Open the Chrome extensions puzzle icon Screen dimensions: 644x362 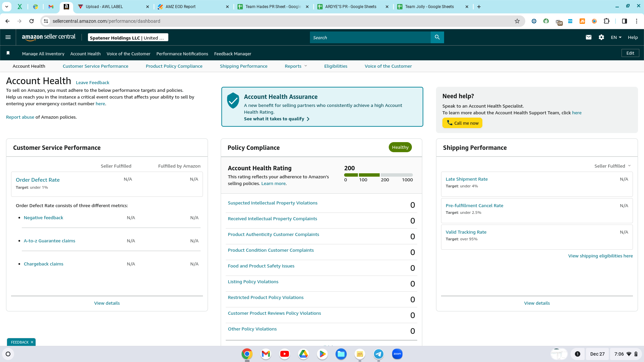pyautogui.click(x=606, y=21)
